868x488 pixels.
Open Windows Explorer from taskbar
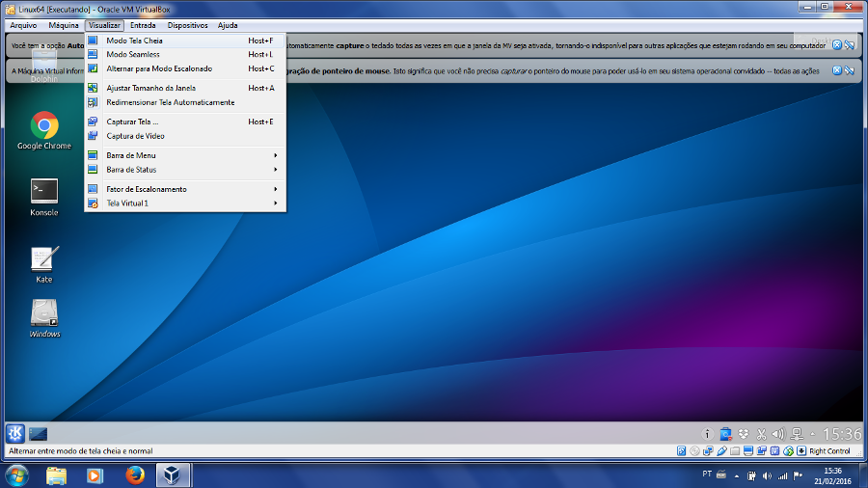pos(57,475)
